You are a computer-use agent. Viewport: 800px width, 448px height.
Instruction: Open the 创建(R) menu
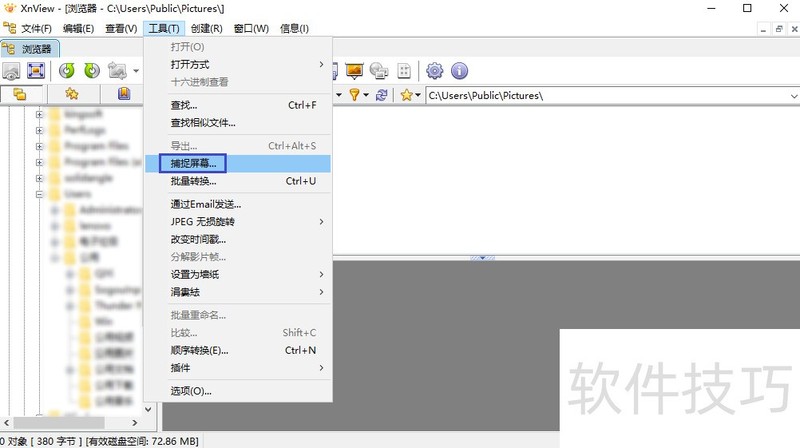(x=206, y=29)
